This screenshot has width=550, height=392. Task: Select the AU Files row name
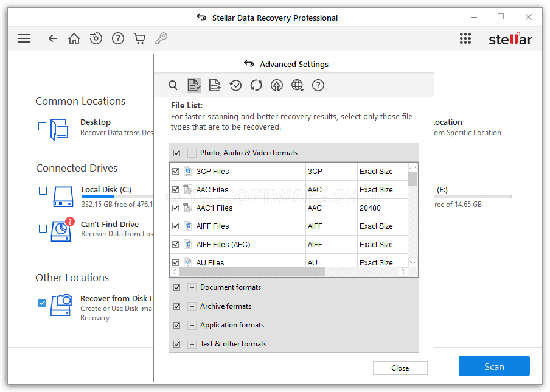click(x=210, y=262)
